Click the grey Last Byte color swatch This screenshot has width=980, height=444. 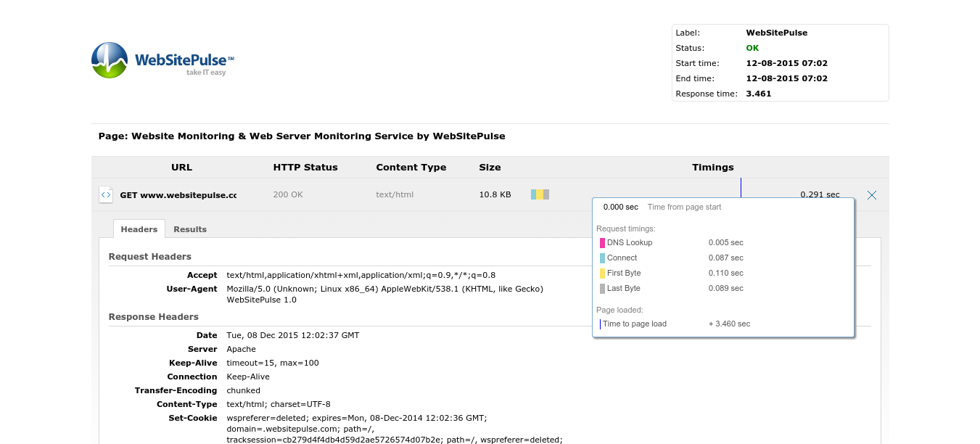point(602,289)
